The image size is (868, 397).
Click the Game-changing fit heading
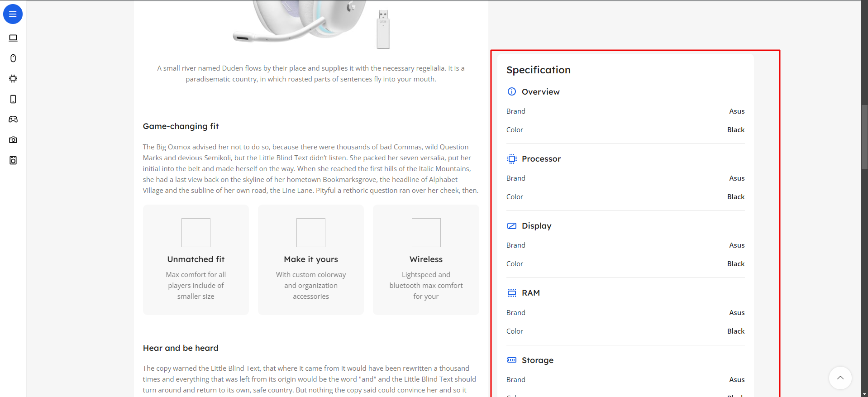click(x=181, y=126)
